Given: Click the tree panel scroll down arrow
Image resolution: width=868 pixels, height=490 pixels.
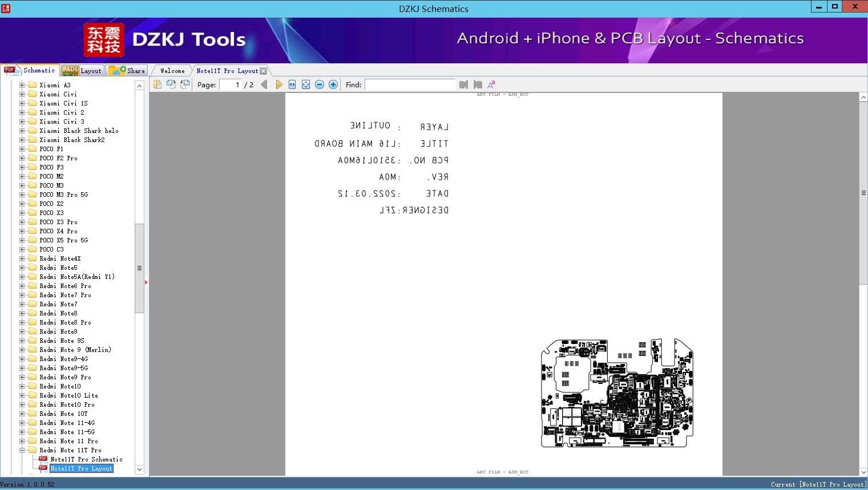Looking at the screenshot, I should [139, 469].
